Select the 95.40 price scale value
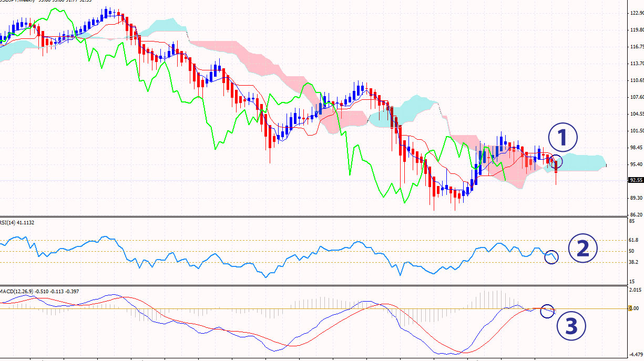This screenshot has width=644, height=361. [x=636, y=164]
